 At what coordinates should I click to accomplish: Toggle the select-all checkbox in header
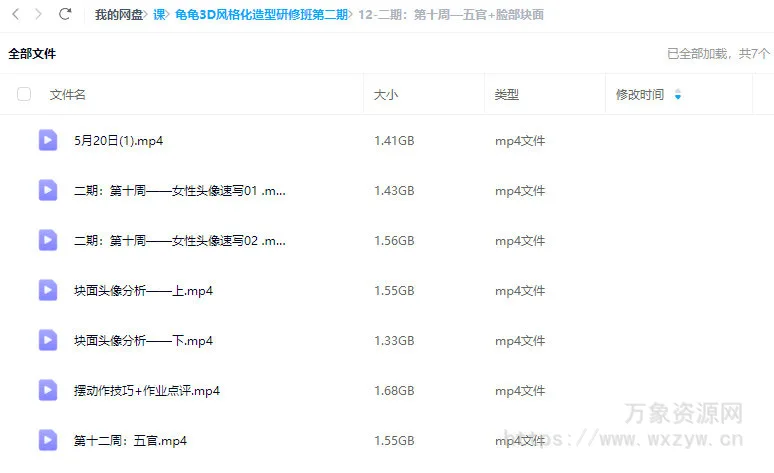point(24,95)
